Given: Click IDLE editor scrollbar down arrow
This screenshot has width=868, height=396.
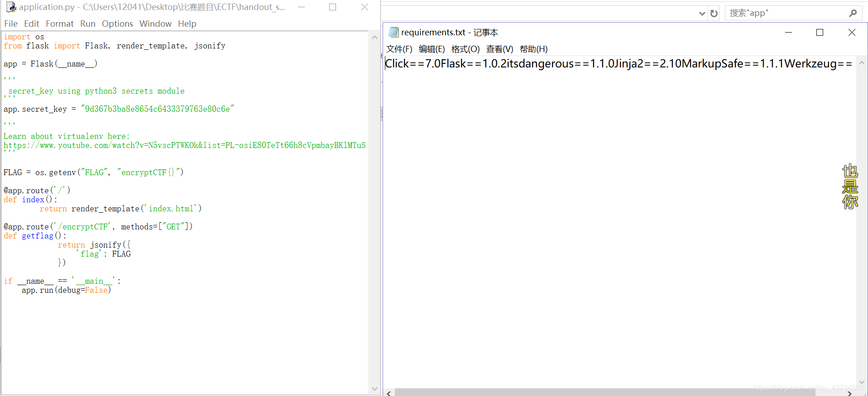Looking at the screenshot, I should click(x=374, y=389).
